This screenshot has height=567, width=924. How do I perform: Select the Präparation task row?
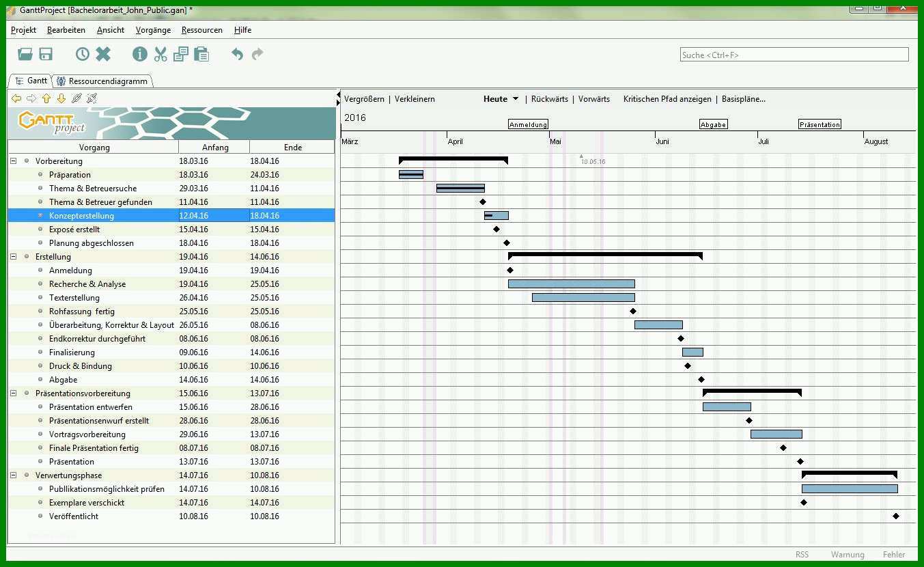pyautogui.click(x=171, y=175)
